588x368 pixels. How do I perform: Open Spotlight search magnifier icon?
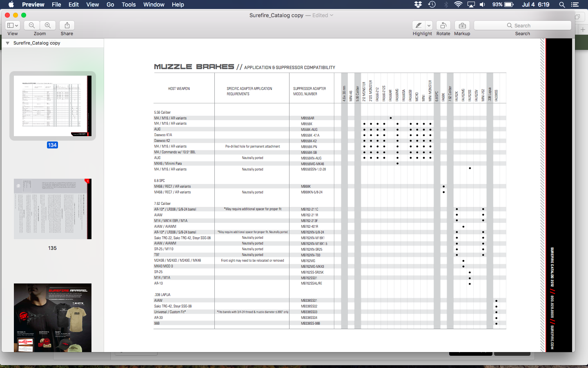562,4
